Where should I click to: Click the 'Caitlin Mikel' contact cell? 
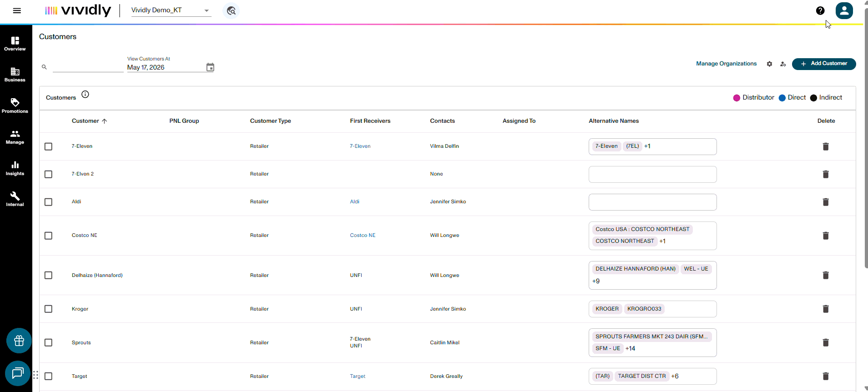point(444,342)
